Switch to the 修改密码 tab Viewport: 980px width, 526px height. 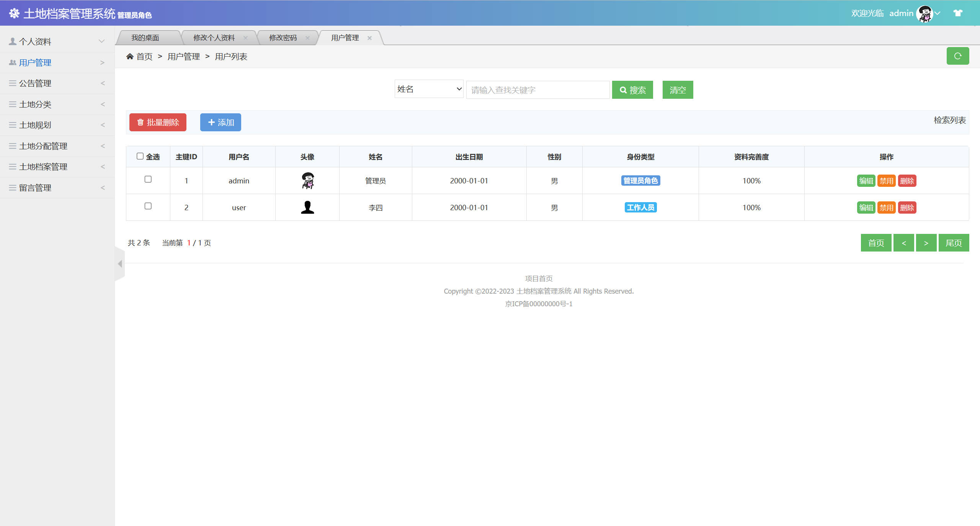pyautogui.click(x=283, y=37)
